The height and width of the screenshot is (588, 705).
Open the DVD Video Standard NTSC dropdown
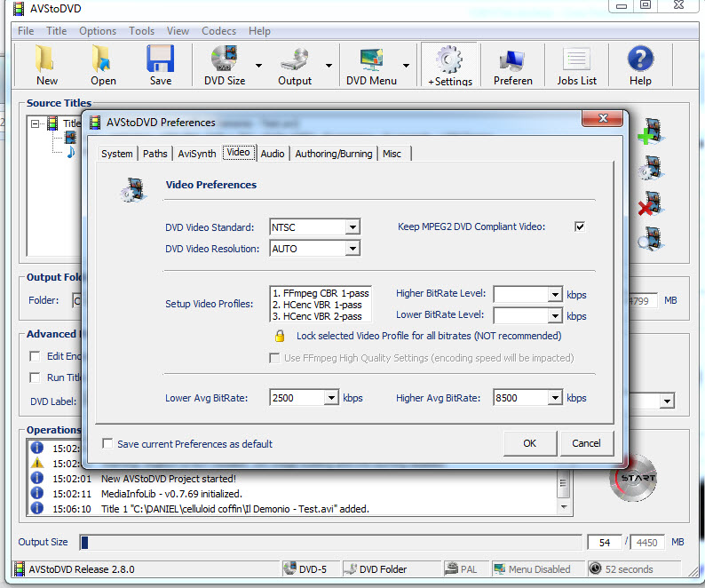pos(353,226)
